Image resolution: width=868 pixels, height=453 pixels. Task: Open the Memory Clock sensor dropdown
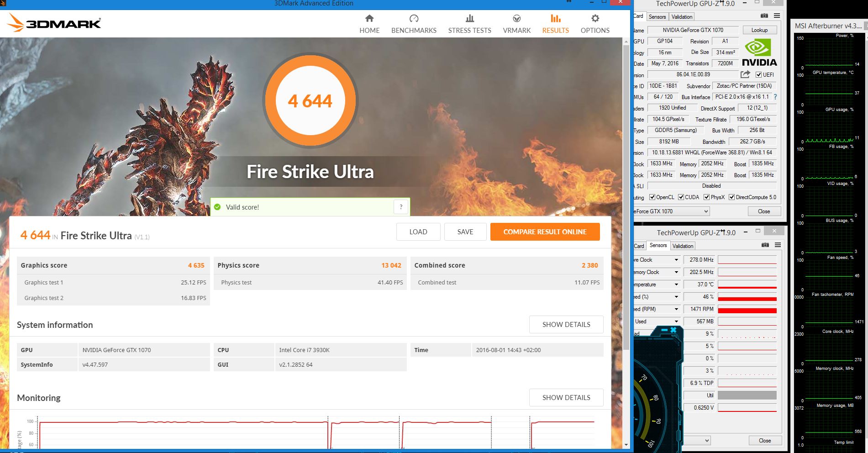[677, 272]
